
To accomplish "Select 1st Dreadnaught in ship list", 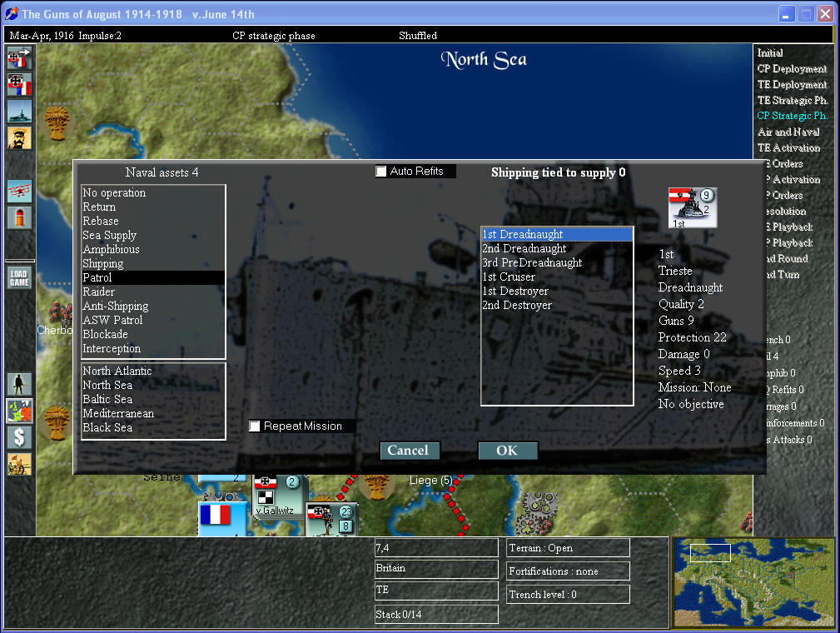I will click(x=557, y=234).
